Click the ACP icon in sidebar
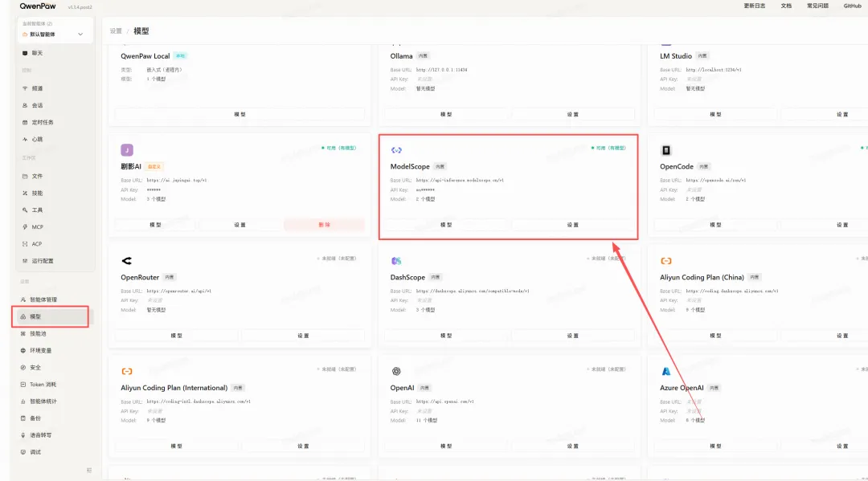 (x=25, y=244)
